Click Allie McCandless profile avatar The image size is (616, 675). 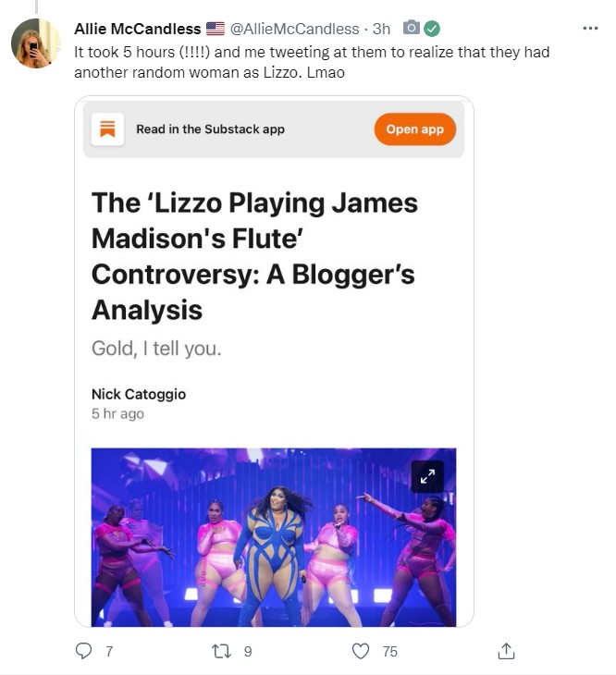[x=36, y=43]
